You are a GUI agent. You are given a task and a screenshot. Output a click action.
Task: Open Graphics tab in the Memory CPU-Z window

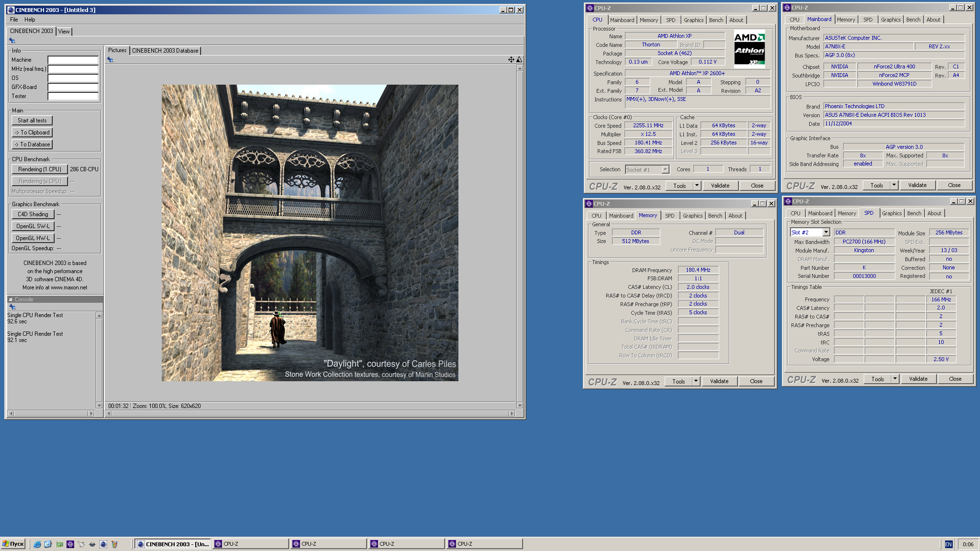(x=693, y=216)
